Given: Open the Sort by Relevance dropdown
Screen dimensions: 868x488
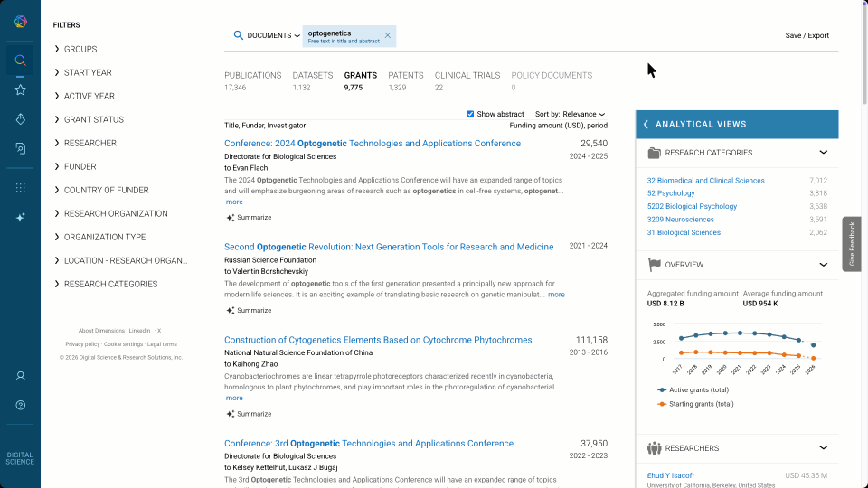Looking at the screenshot, I should (x=571, y=115).
